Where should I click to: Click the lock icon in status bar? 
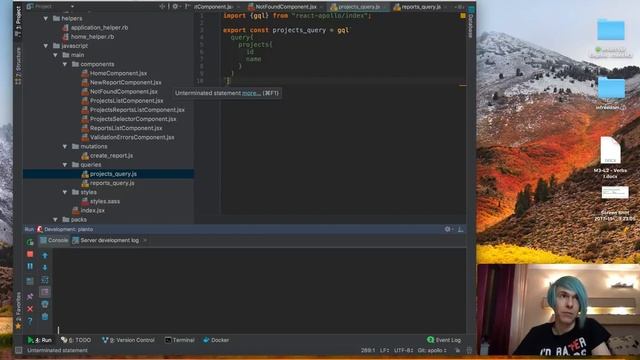458,350
